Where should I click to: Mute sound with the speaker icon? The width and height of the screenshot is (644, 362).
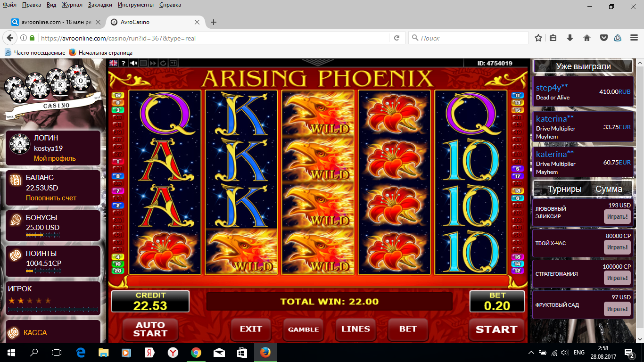click(x=133, y=63)
